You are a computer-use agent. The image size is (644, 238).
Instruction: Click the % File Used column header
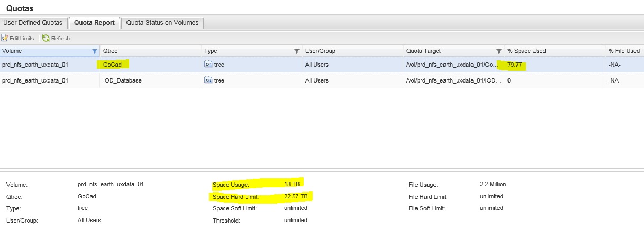[623, 51]
